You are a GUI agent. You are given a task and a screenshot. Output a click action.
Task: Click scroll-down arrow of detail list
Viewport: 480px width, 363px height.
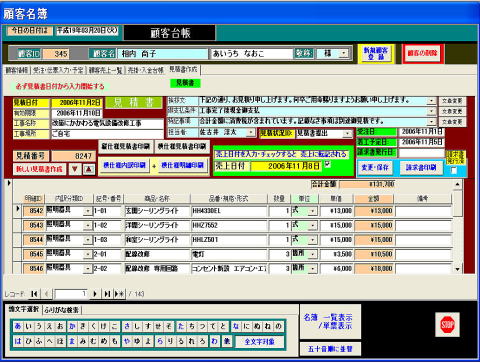pyautogui.click(x=457, y=269)
